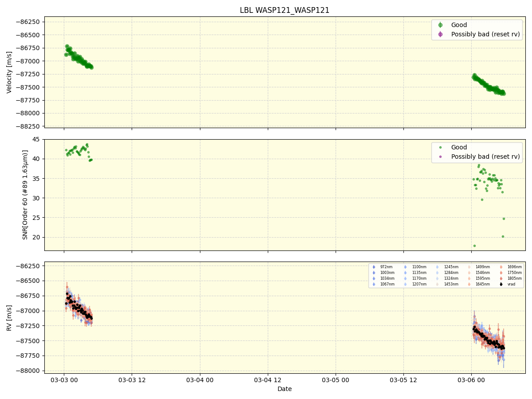Screen dimensions: 532x399
Task: Click the 1750nm legend entry
Action: [511, 273]
